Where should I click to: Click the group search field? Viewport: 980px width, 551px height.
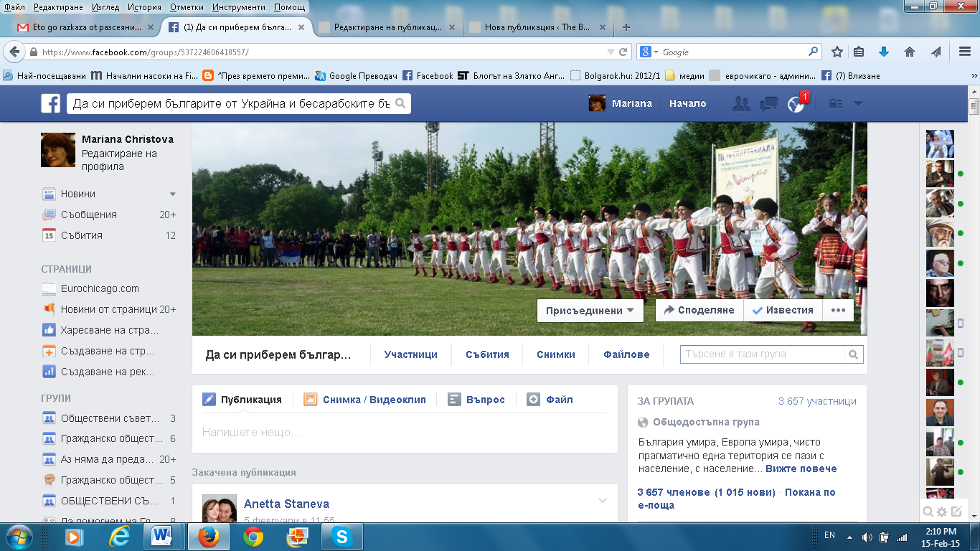point(763,354)
